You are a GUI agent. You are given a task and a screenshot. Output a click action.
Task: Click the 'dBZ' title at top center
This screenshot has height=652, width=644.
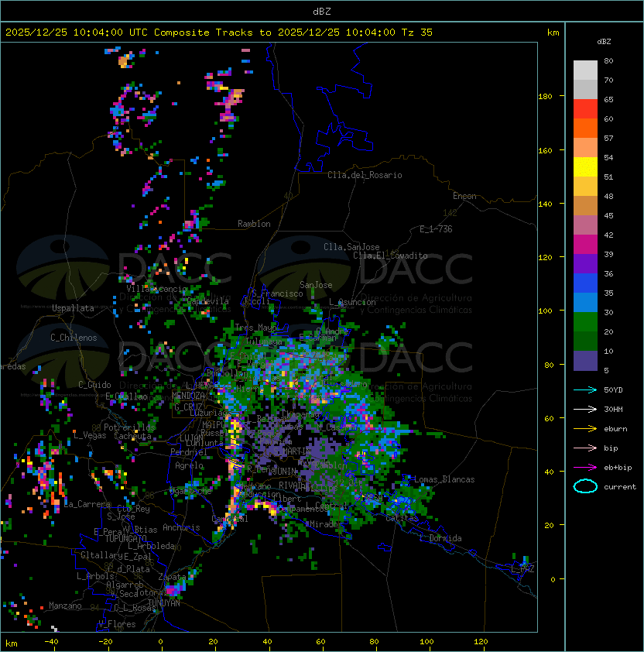coord(322,12)
